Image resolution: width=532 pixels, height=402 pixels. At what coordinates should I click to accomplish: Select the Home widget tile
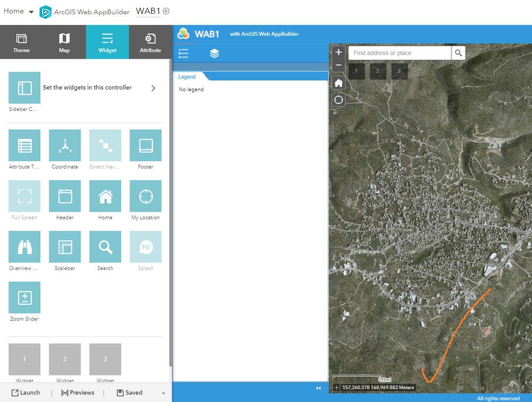105,196
